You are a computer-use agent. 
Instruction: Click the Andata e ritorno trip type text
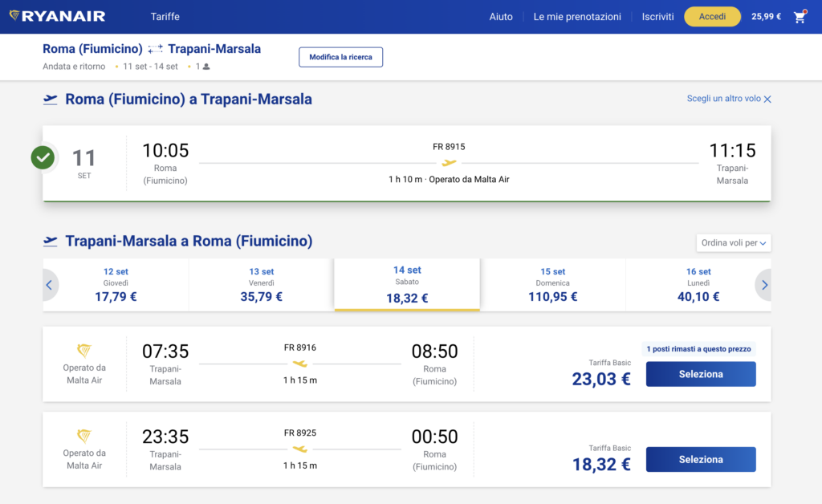pos(74,67)
